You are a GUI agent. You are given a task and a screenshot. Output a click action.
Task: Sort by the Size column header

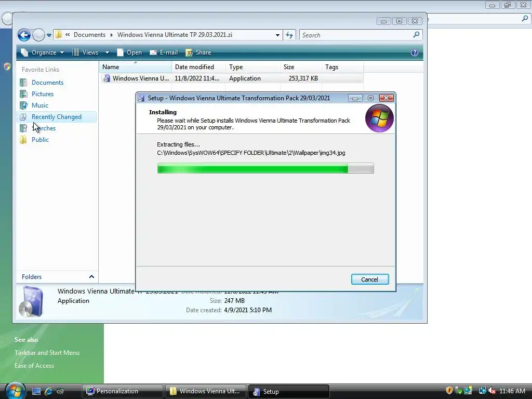301,67
